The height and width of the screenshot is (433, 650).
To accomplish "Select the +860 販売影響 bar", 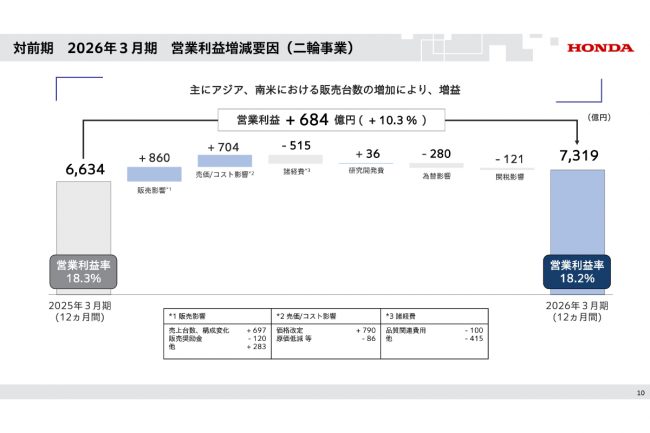I will 154,174.
